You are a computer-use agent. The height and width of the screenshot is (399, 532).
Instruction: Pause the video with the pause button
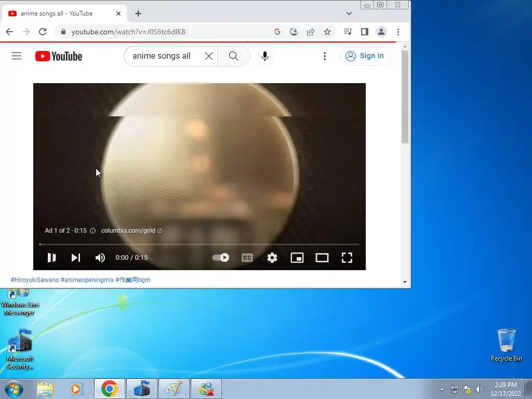click(x=51, y=258)
